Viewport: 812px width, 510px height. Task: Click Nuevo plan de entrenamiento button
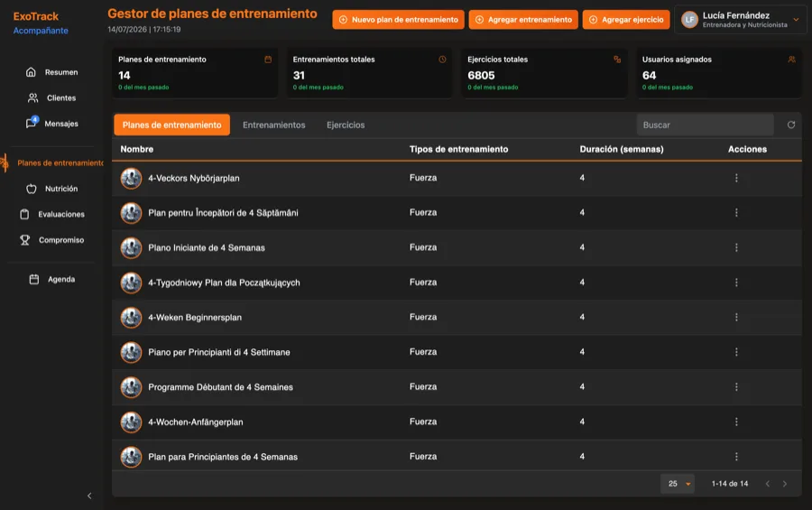(398, 20)
